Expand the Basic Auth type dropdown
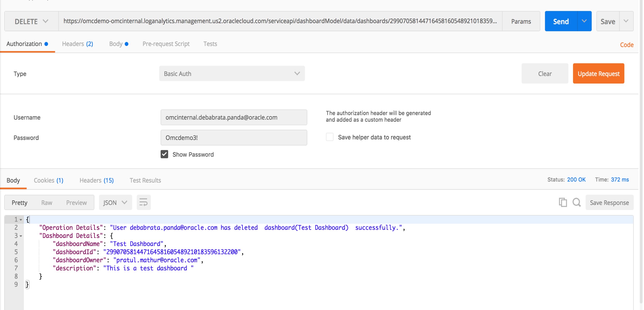The image size is (644, 310). 232,74
